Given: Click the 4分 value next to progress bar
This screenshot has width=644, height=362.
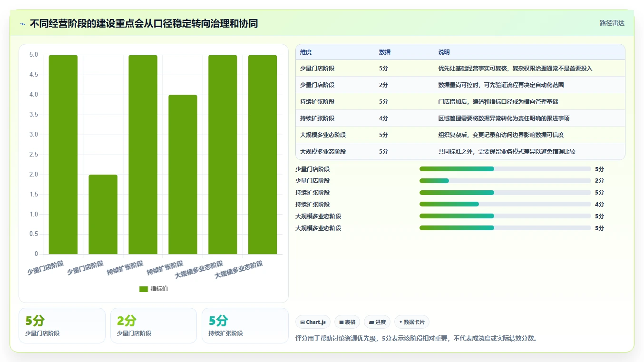Looking at the screenshot, I should 599,205.
